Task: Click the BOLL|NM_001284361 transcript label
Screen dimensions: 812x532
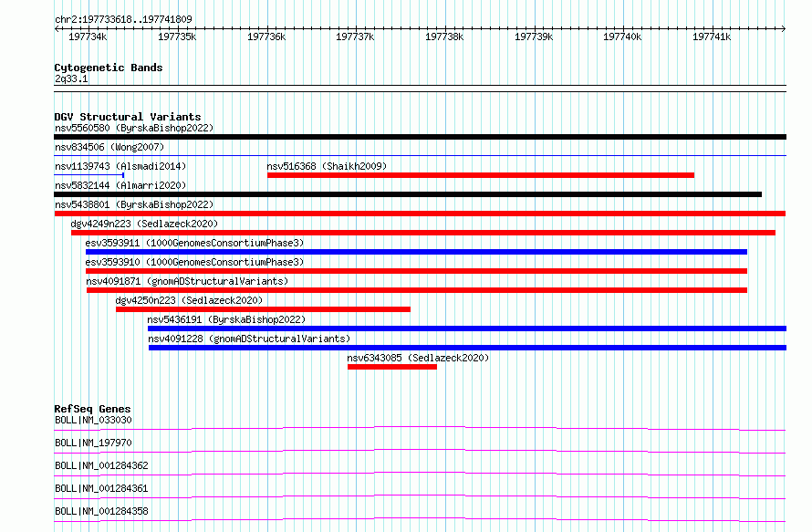Action: (x=101, y=488)
